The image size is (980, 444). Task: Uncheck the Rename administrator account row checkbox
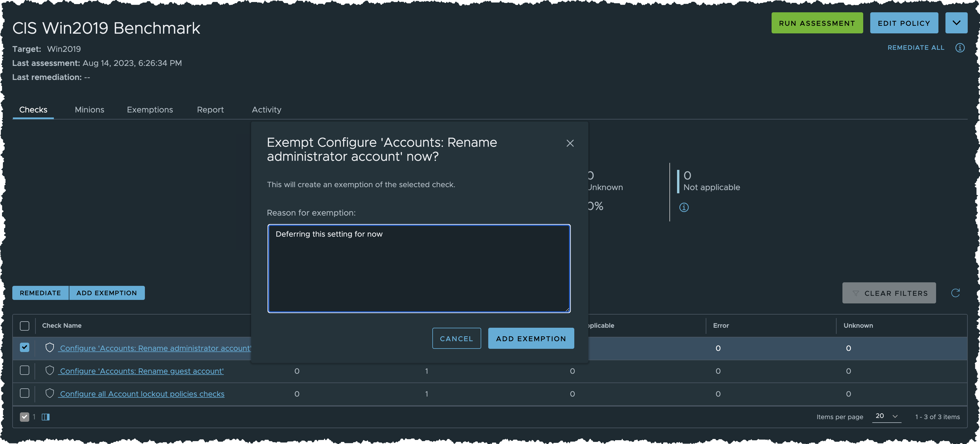tap(24, 347)
